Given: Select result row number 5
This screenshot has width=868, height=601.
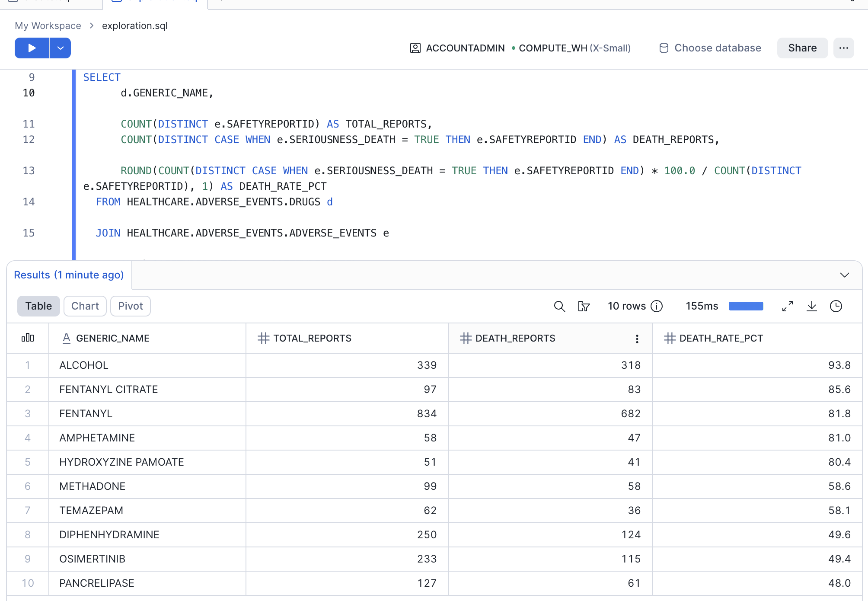Looking at the screenshot, I should (28, 462).
